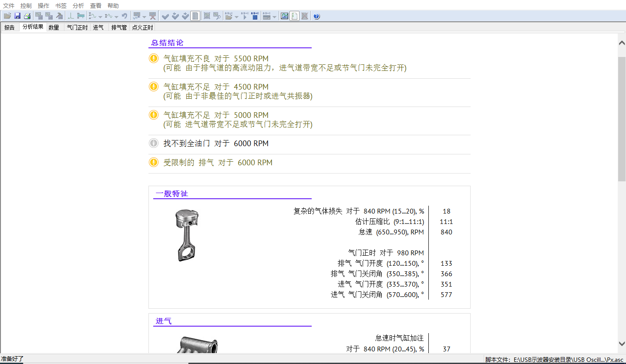The height and width of the screenshot is (364, 626).
Task: Switch to the 排气管 tab
Action: pos(119,27)
